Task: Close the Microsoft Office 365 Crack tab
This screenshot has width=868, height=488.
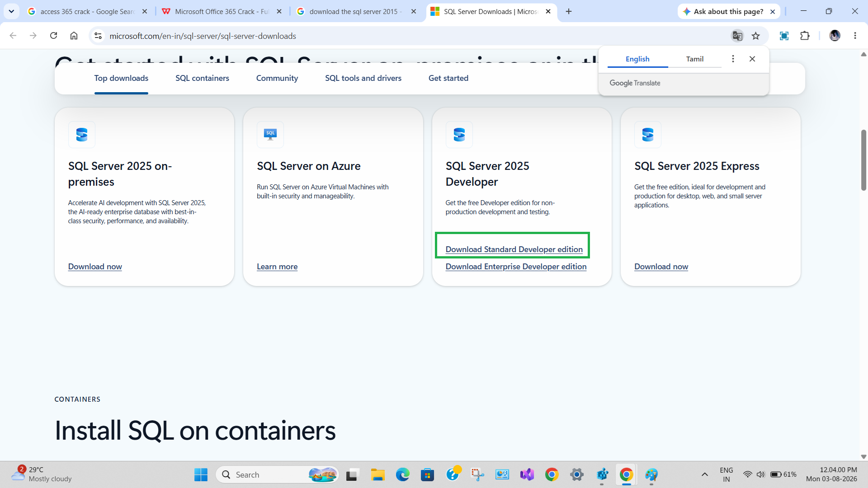Action: 279,11
